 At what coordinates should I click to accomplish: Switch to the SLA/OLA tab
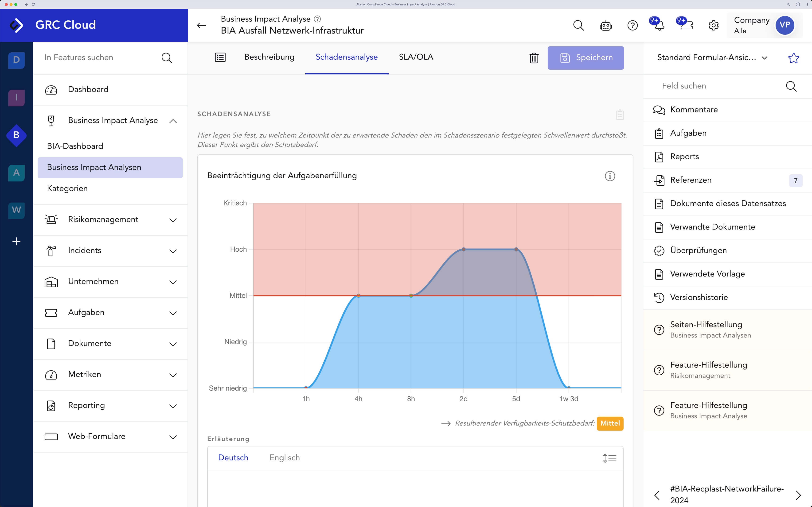pos(416,57)
